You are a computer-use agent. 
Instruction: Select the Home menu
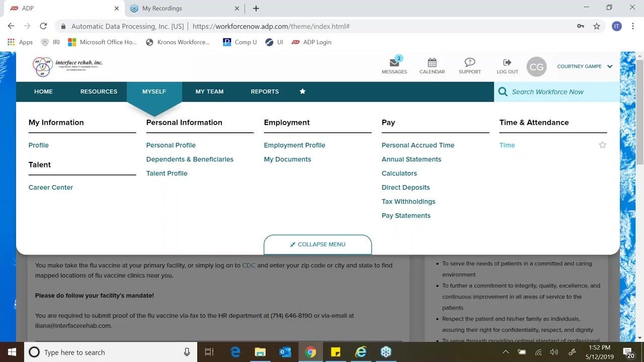pos(43,92)
